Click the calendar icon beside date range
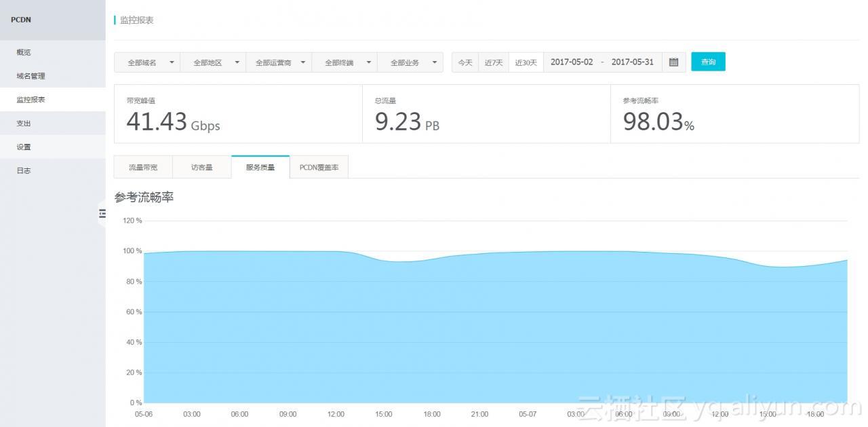Screen dimensions: 868x427 click(x=673, y=62)
